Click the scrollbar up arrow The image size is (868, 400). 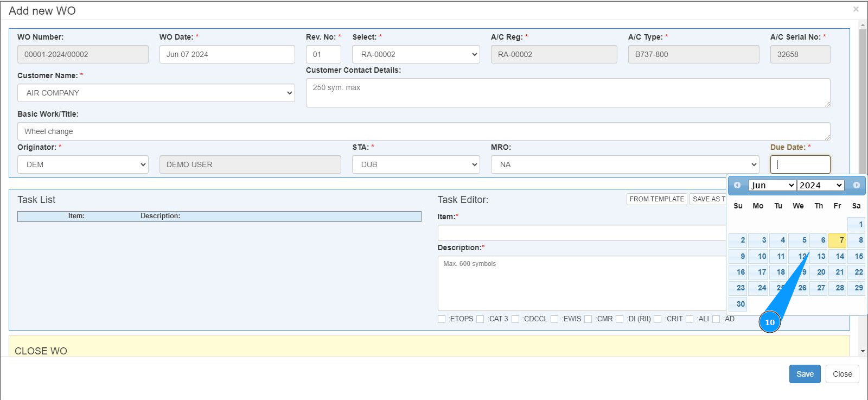863,25
